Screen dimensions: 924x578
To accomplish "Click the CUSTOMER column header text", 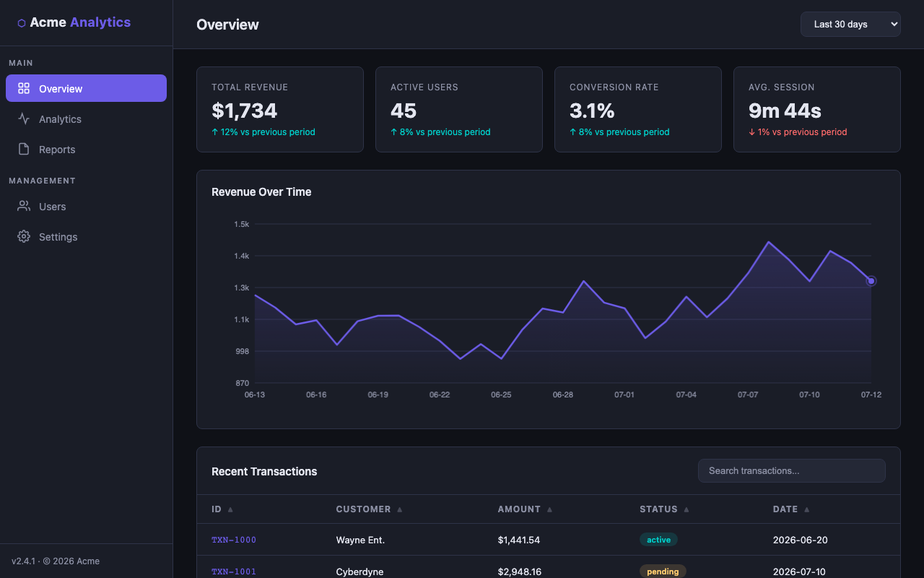I will (363, 509).
